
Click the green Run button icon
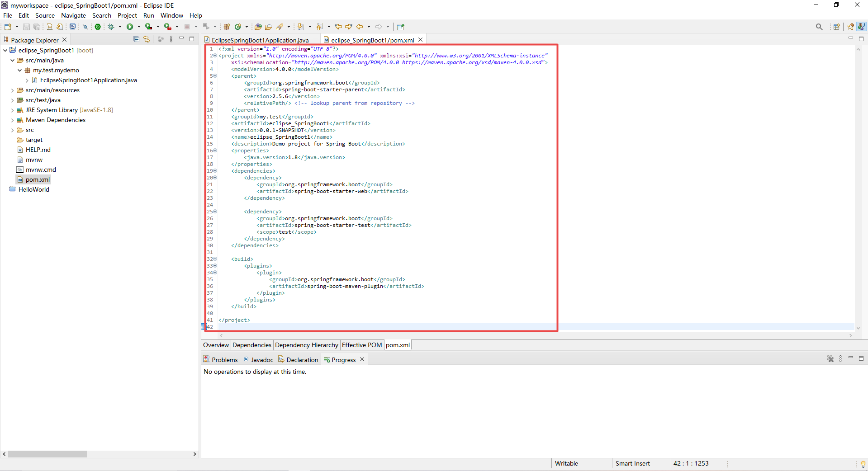[x=130, y=27]
